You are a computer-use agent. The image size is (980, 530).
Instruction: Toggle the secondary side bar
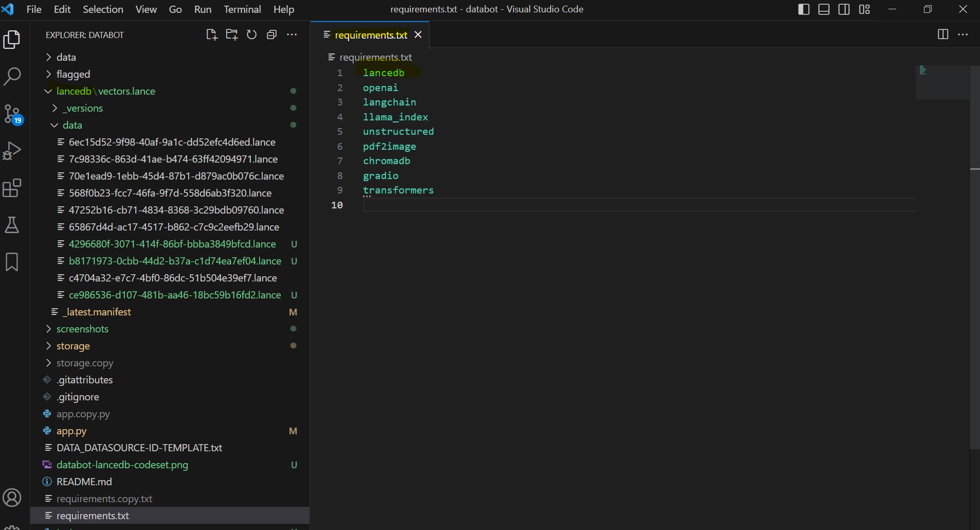(x=844, y=9)
